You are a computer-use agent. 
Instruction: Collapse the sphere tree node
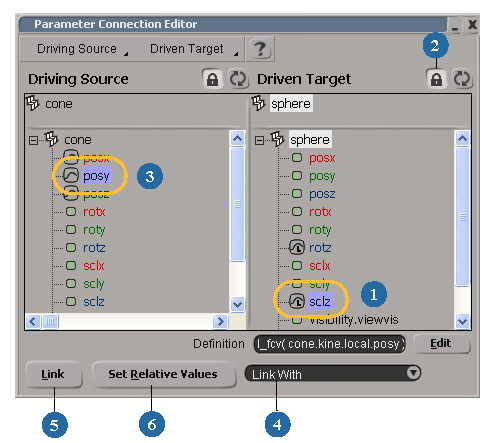[x=259, y=140]
